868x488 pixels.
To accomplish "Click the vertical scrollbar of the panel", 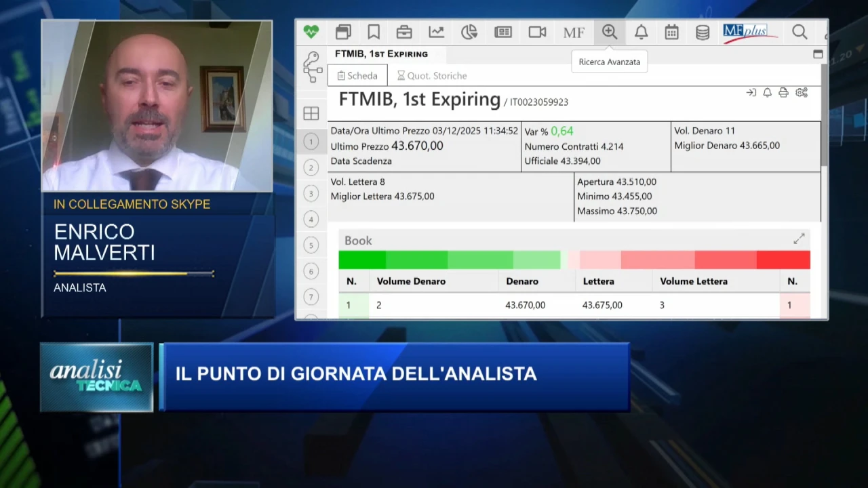I will 824,115.
